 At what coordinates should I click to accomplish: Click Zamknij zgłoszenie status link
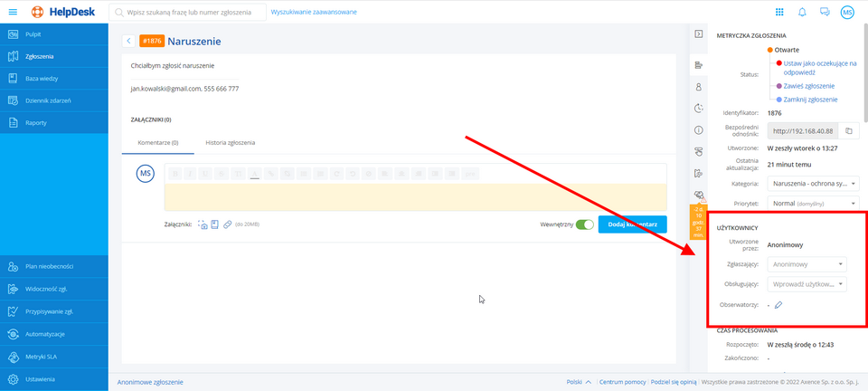click(x=809, y=99)
